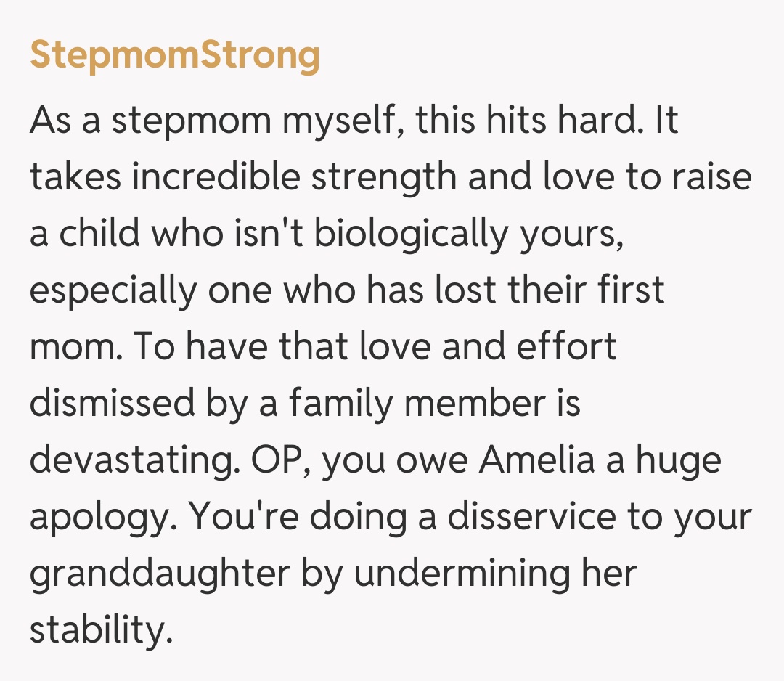Click the word "especially" in the comment
This screenshot has width=784, height=681.
tap(113, 290)
